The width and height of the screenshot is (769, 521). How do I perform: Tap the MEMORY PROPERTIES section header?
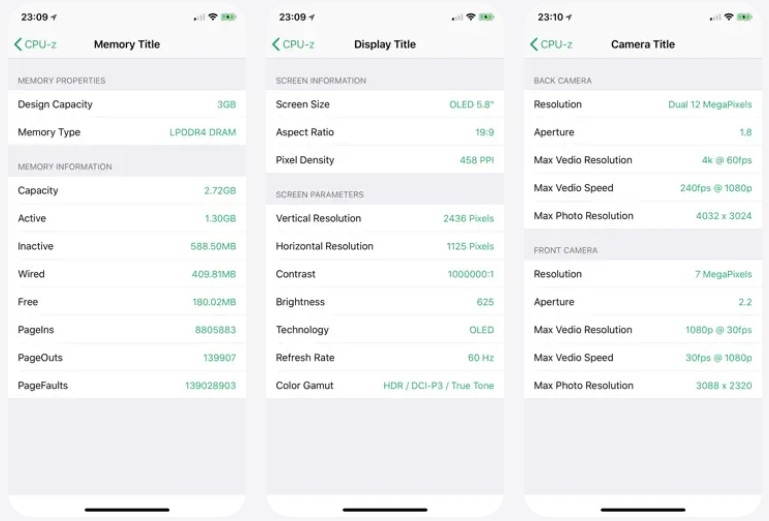click(x=61, y=80)
